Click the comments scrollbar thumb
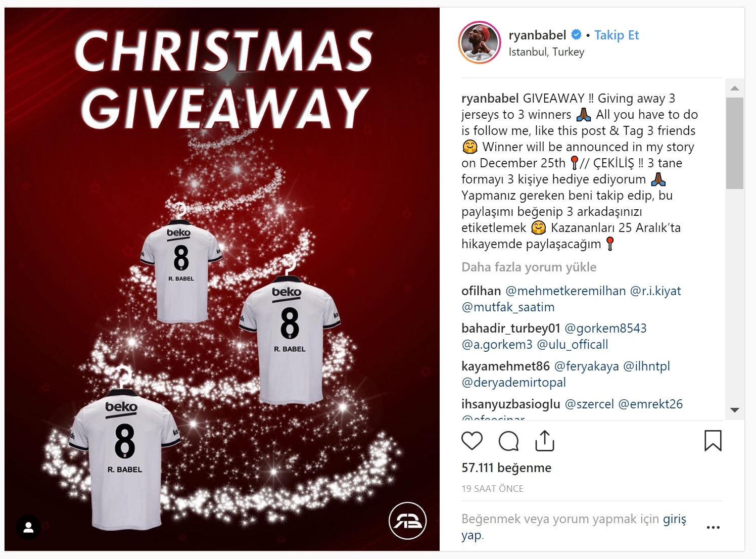The width and height of the screenshot is (756, 559). coord(735,143)
